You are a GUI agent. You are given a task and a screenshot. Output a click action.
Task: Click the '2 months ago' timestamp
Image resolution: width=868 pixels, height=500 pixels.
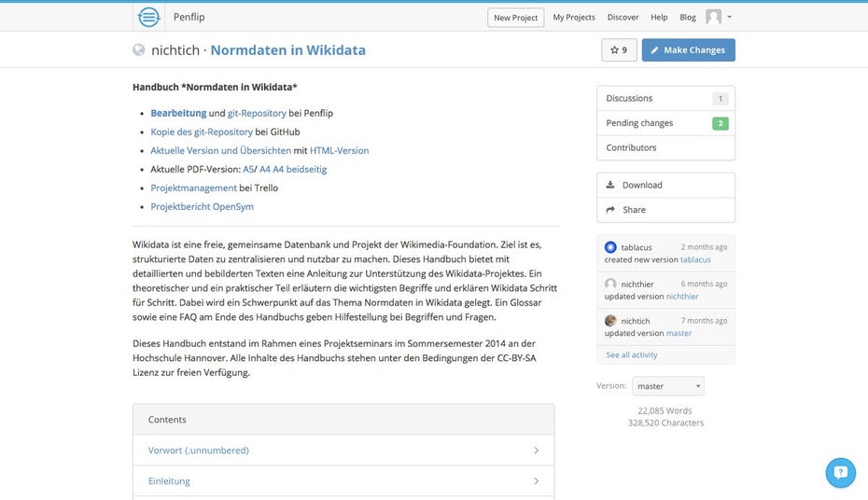click(704, 247)
